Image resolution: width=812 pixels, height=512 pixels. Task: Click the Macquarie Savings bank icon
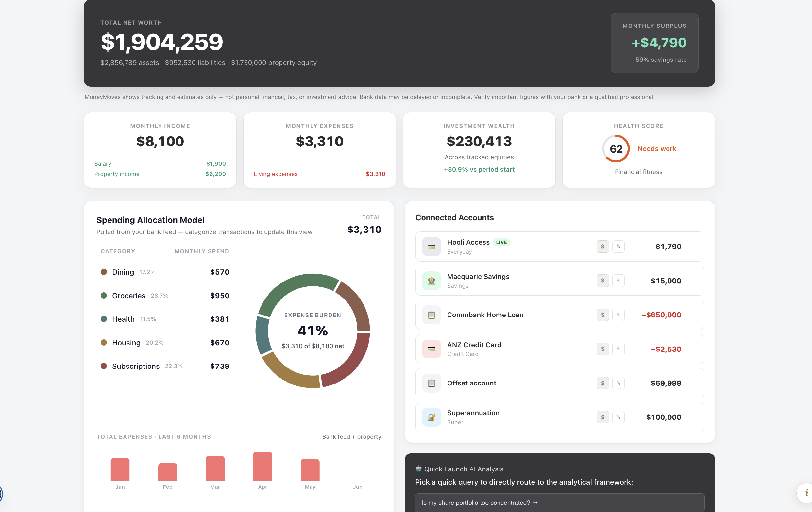431,281
